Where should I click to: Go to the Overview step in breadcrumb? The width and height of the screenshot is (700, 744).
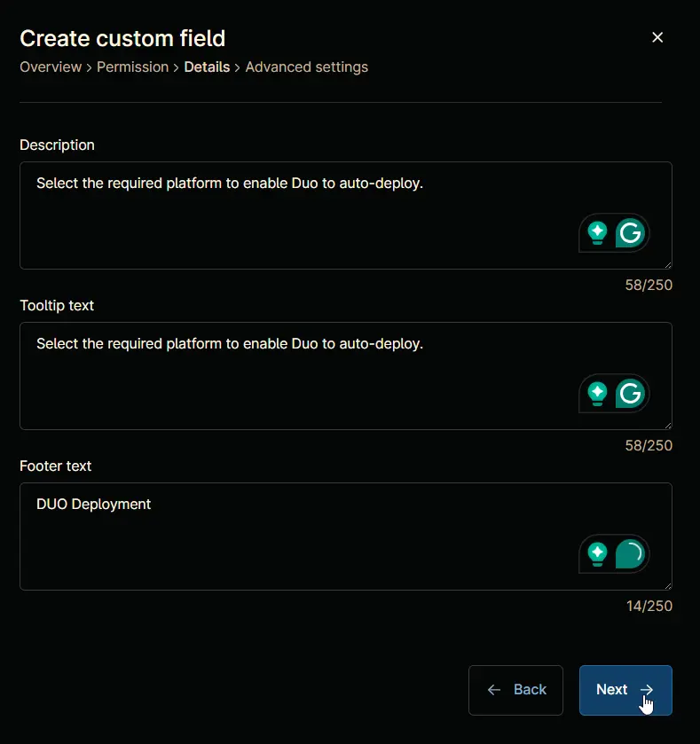pyautogui.click(x=51, y=67)
